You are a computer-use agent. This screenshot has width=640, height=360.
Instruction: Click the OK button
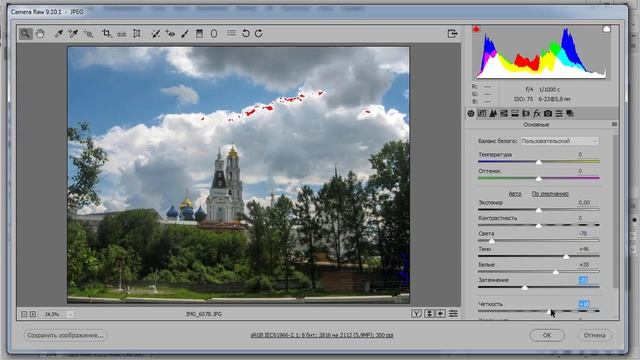pos(547,335)
